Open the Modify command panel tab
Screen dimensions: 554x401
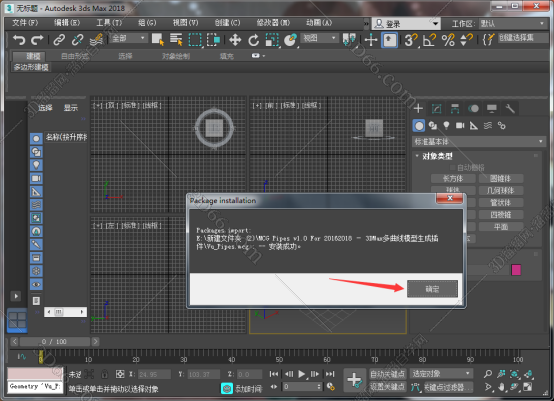[437, 108]
